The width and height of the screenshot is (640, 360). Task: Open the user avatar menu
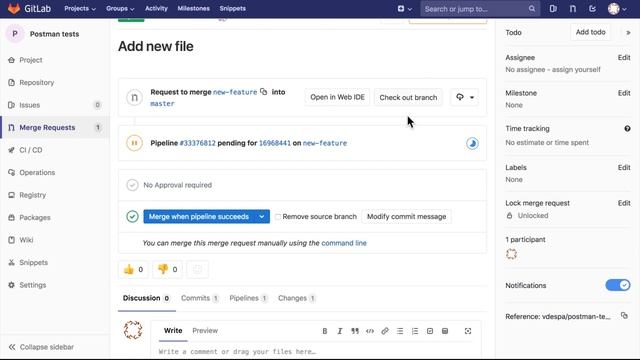pyautogui.click(x=617, y=9)
